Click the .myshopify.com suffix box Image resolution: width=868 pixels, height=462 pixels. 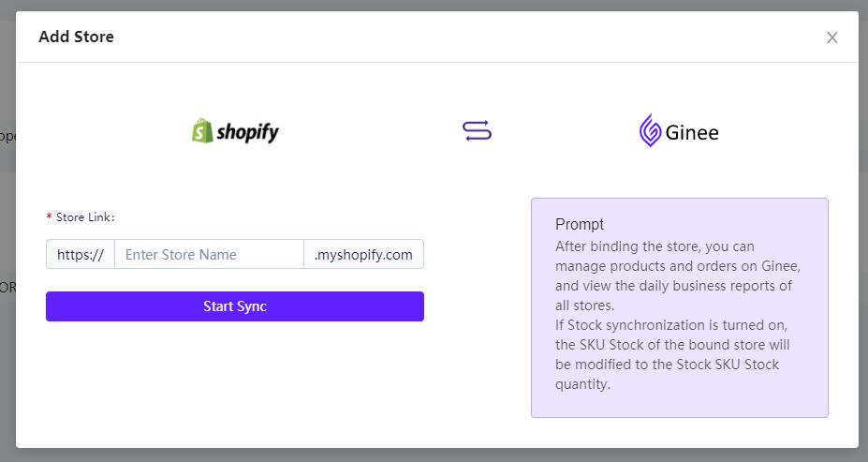coord(363,254)
